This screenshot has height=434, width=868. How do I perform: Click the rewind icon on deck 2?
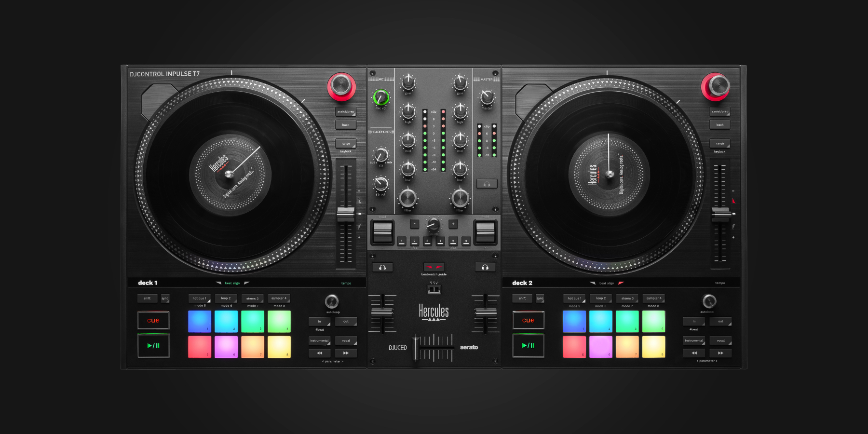click(694, 353)
